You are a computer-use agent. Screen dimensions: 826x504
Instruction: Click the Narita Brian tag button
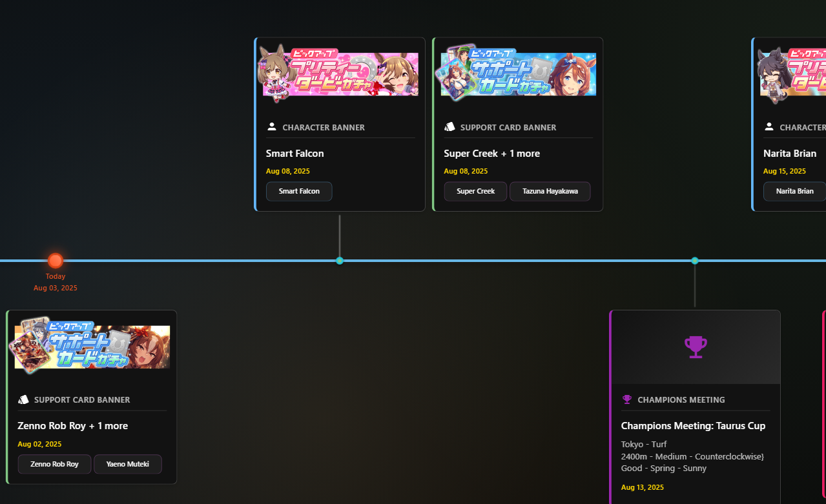click(x=794, y=192)
